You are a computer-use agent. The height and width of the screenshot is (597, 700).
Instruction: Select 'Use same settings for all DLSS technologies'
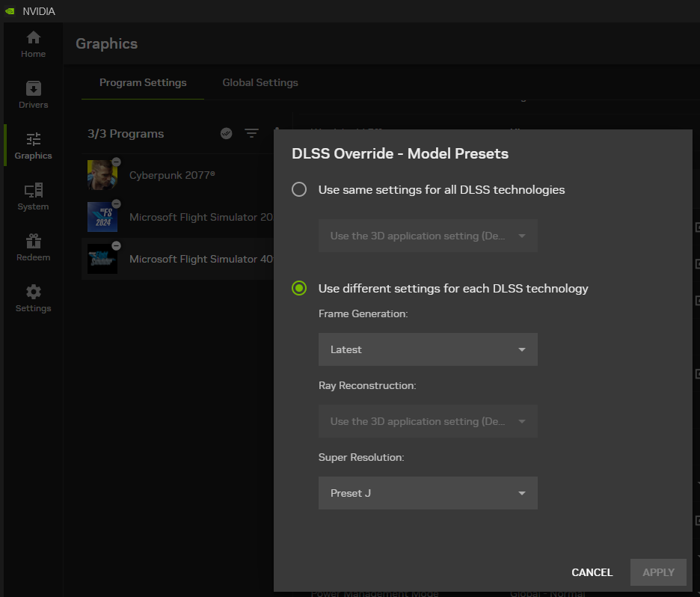[299, 190]
